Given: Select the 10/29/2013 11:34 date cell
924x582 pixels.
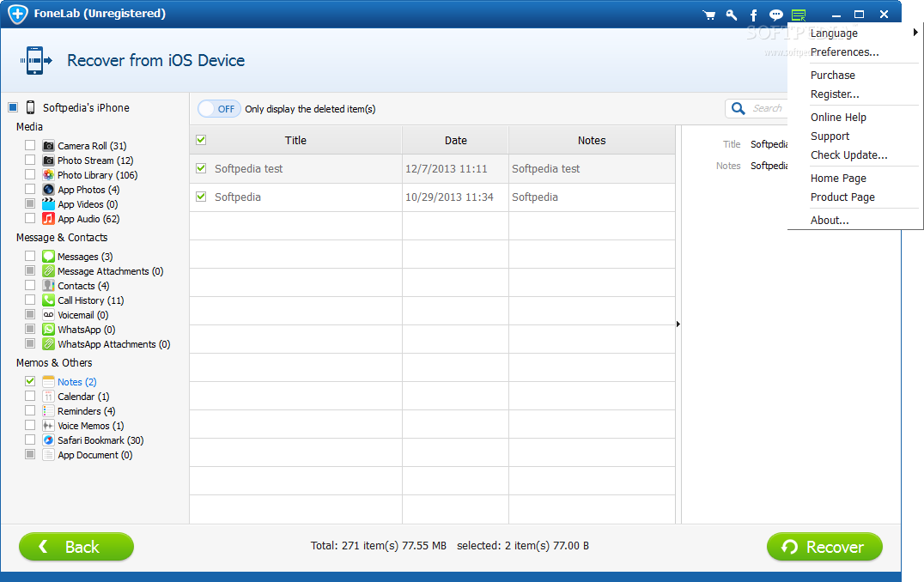Looking at the screenshot, I should click(x=449, y=197).
